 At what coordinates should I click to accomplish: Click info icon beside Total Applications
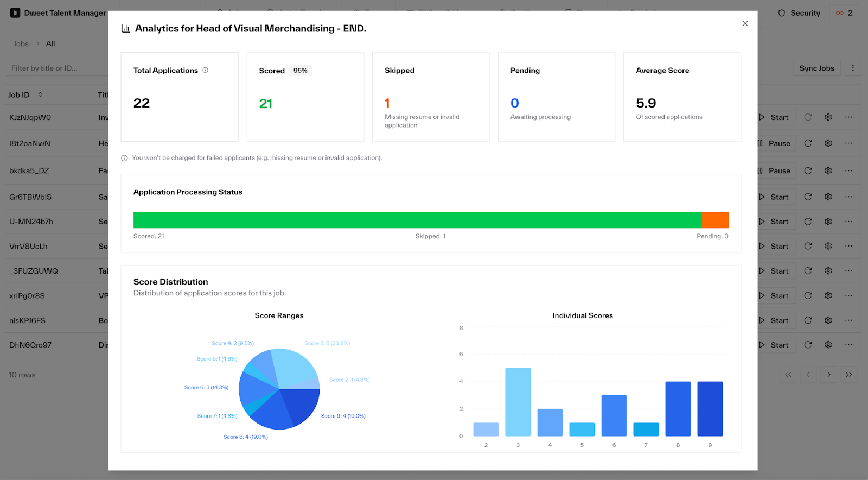(206, 70)
